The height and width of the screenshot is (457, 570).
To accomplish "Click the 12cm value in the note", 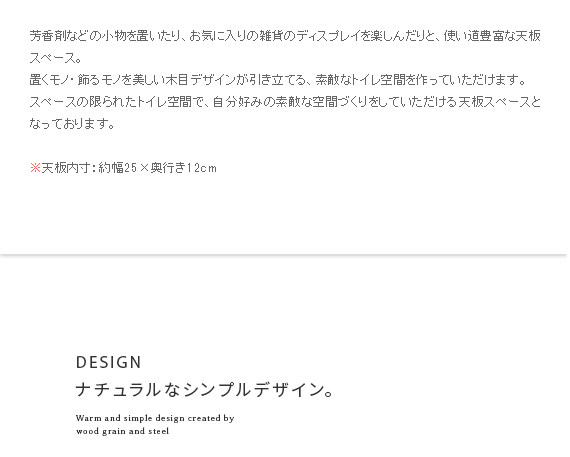I will 202,168.
